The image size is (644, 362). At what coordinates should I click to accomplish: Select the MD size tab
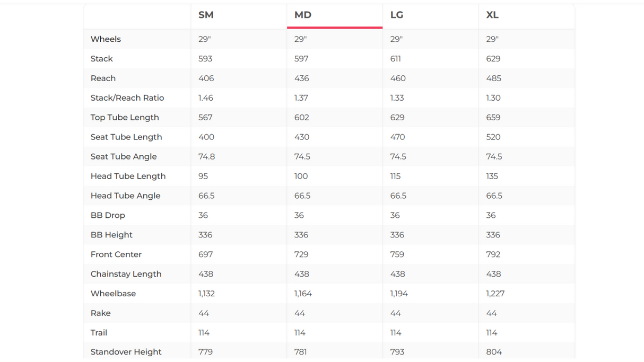click(x=303, y=15)
